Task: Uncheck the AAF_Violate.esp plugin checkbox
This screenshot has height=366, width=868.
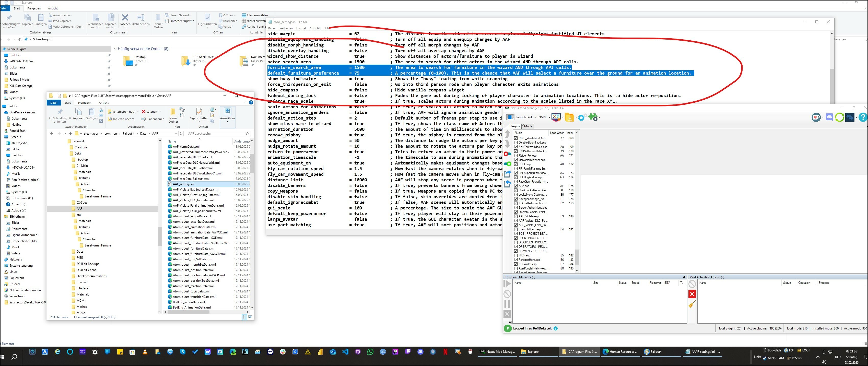Action: (x=516, y=216)
